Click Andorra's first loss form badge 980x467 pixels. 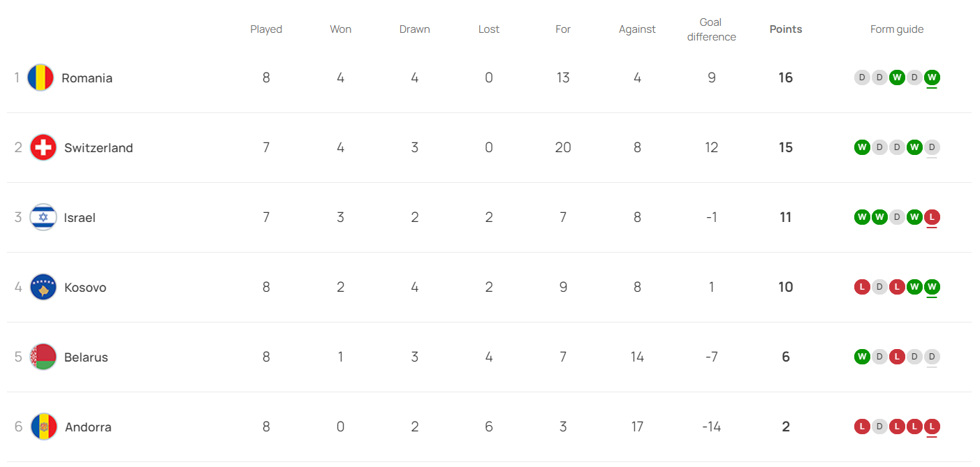pyautogui.click(x=862, y=427)
